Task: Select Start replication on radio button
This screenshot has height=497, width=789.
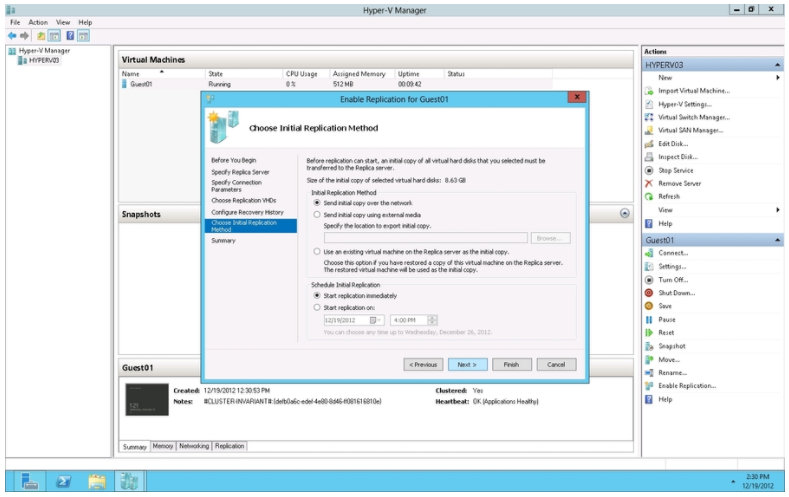Action: [317, 307]
